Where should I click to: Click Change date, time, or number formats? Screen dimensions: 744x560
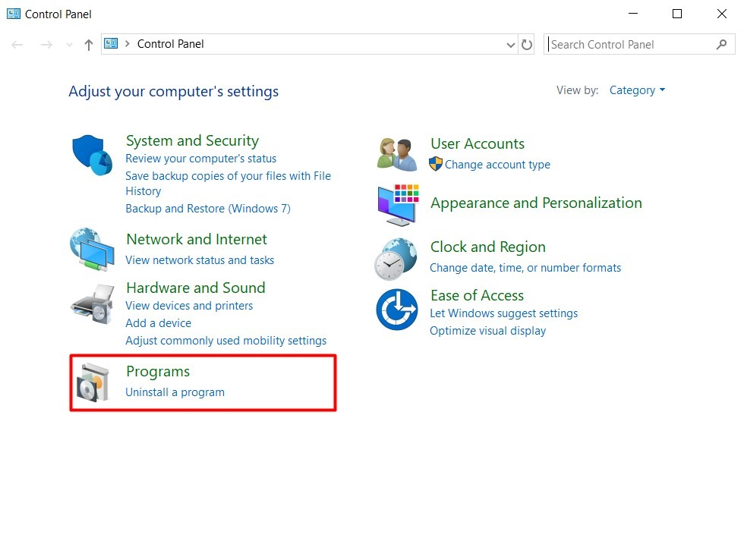[525, 268]
